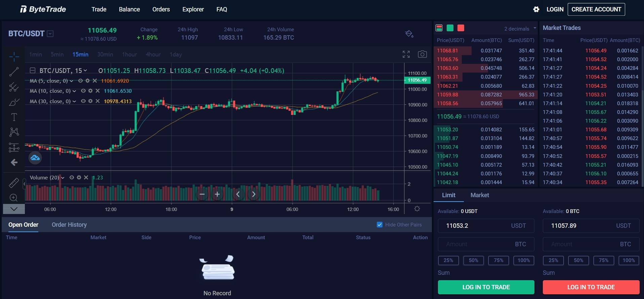Select the pattern drawing tool
Screen dimensions: 644x299
coord(14,132)
